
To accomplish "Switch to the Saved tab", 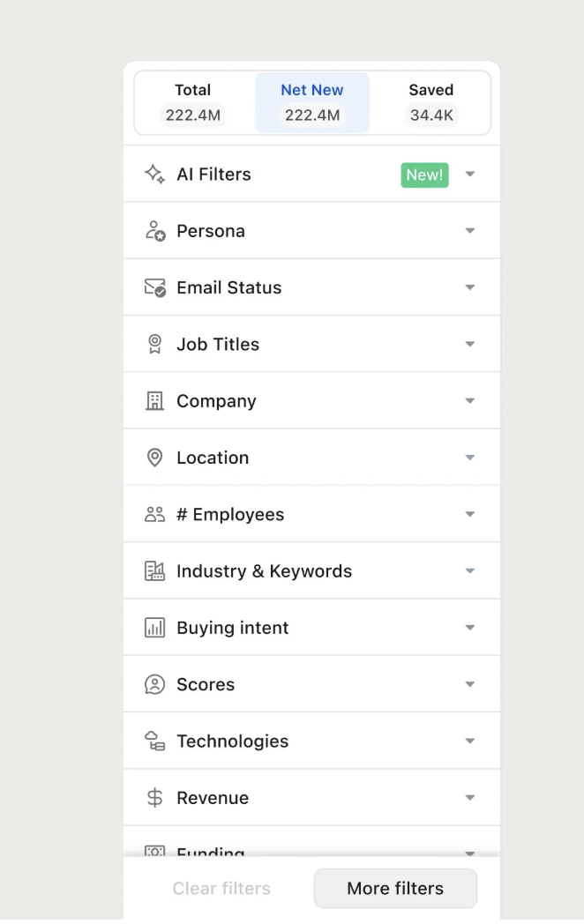I will tap(431, 102).
